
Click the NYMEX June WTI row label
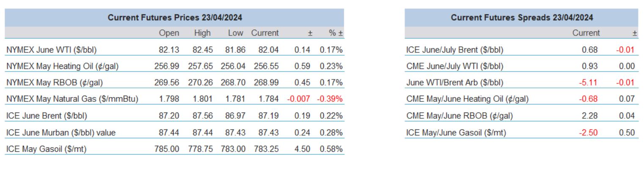(52, 50)
